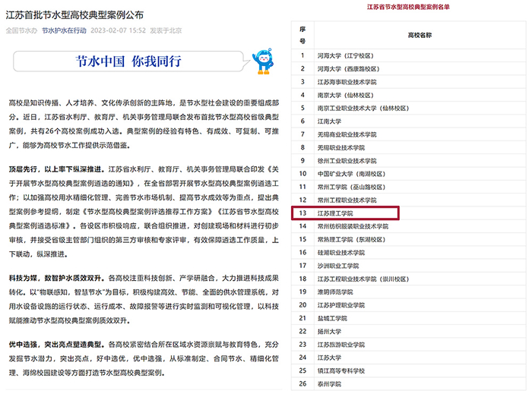Click the 序号 column header

pyautogui.click(x=302, y=35)
